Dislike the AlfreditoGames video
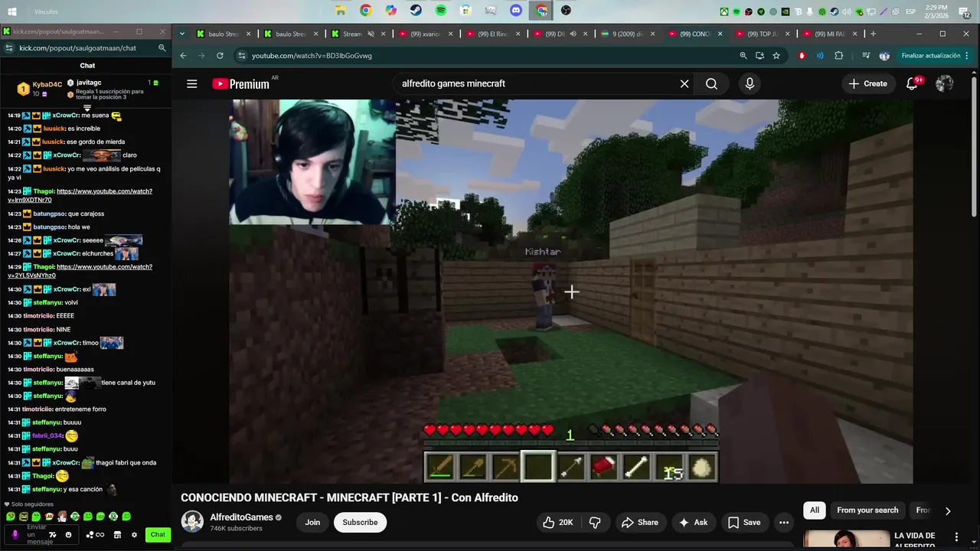The height and width of the screenshot is (551, 980). 595,523
